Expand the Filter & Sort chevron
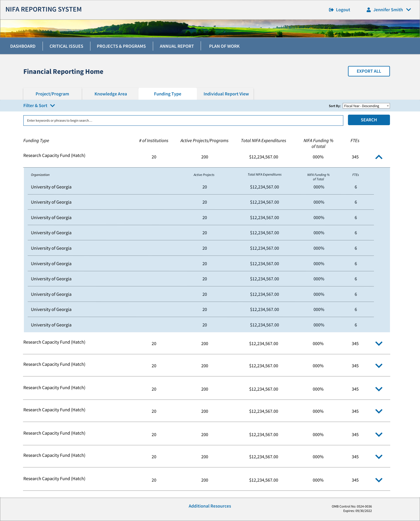 [x=52, y=106]
